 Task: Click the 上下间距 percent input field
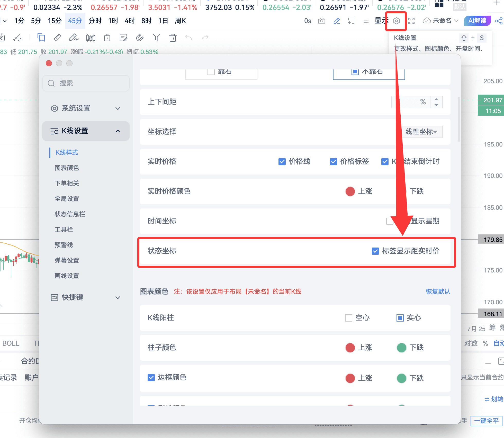[411, 102]
